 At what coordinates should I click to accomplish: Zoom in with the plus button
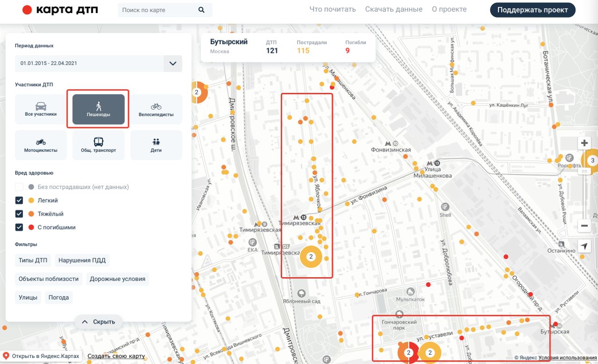coord(584,143)
